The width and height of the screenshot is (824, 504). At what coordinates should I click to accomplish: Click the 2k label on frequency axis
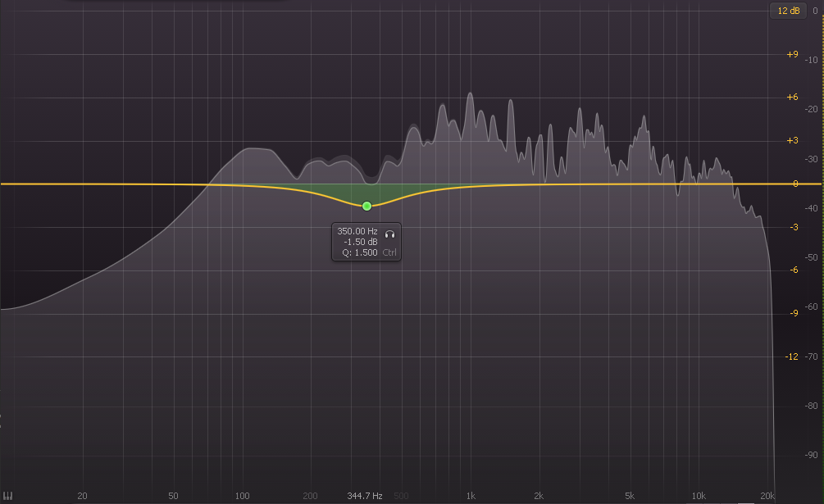539,496
